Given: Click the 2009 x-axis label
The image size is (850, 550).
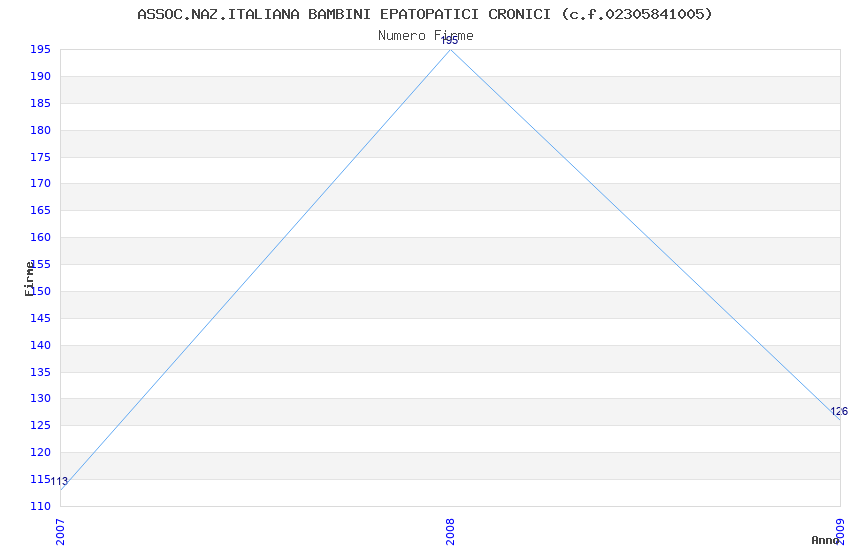Looking at the screenshot, I should (840, 532).
